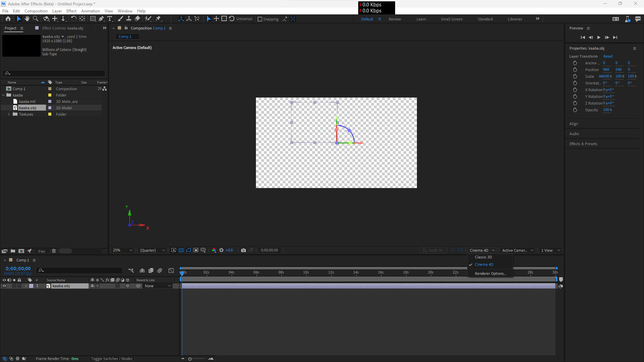Viewport: 644px width, 362px height.
Task: Click the Reset link for Layer Transform
Action: coord(608,56)
